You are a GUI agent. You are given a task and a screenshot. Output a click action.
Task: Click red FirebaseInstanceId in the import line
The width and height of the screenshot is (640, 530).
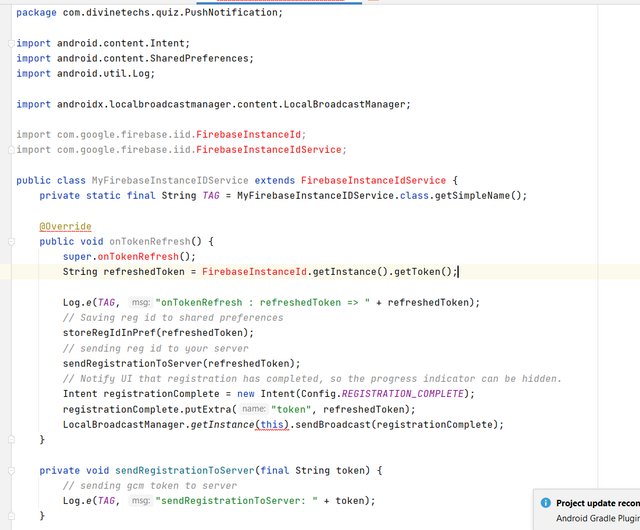tap(249, 135)
